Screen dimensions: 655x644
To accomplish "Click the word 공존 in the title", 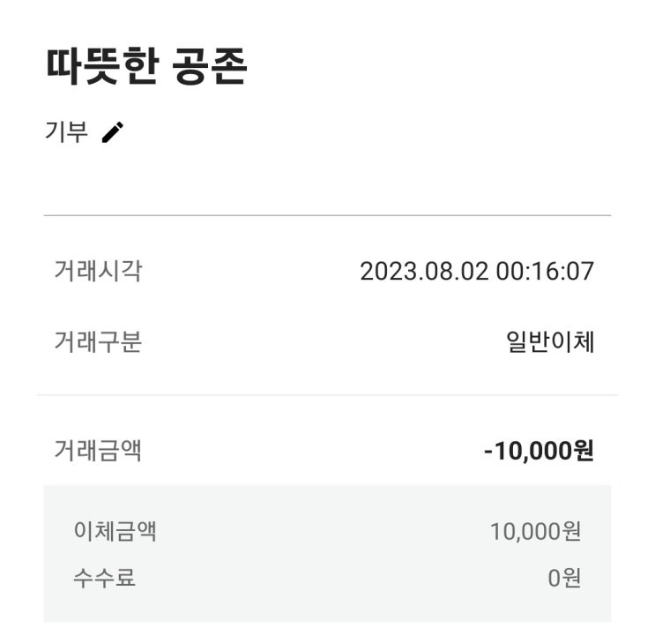I will [210, 66].
